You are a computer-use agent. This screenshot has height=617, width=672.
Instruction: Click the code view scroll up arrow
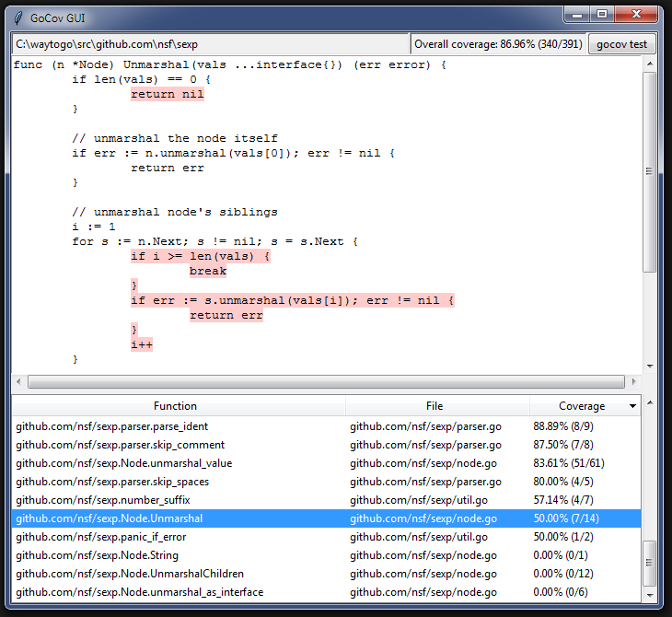click(650, 64)
